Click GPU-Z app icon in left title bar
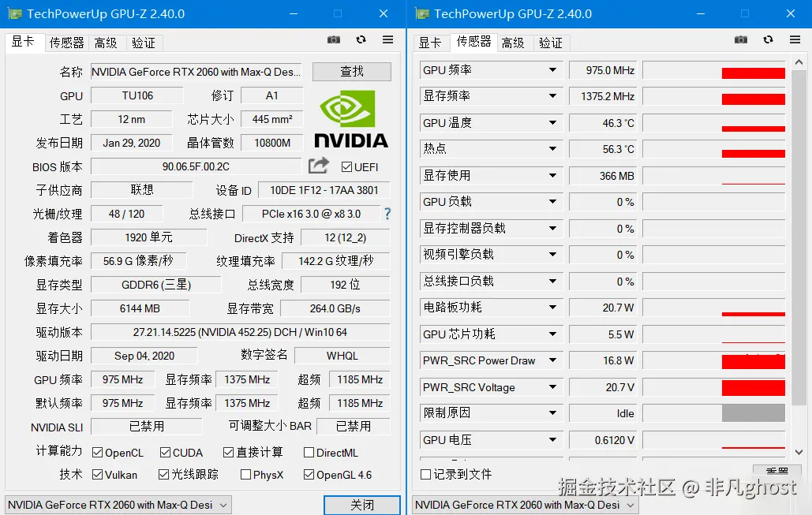 [15, 14]
